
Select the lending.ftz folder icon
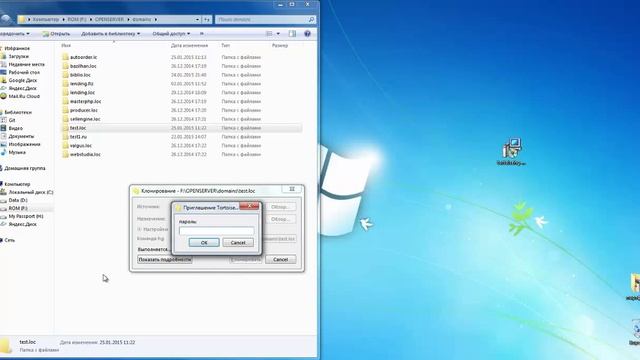click(x=65, y=84)
